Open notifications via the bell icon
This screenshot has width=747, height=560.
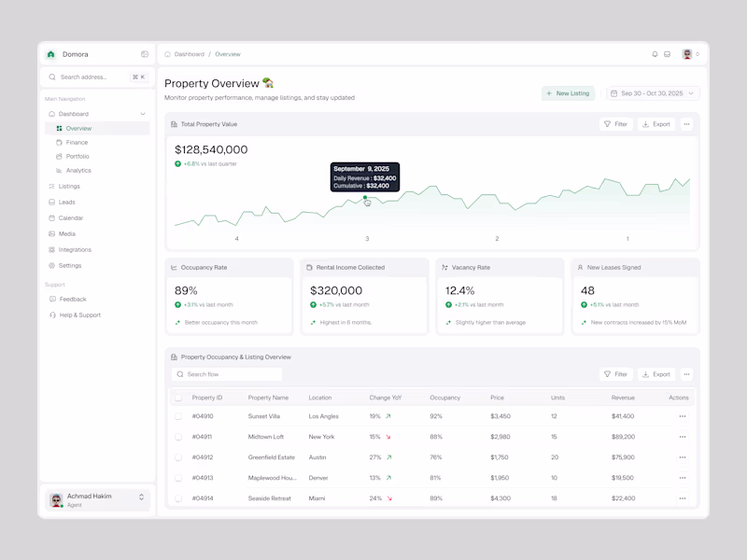654,54
